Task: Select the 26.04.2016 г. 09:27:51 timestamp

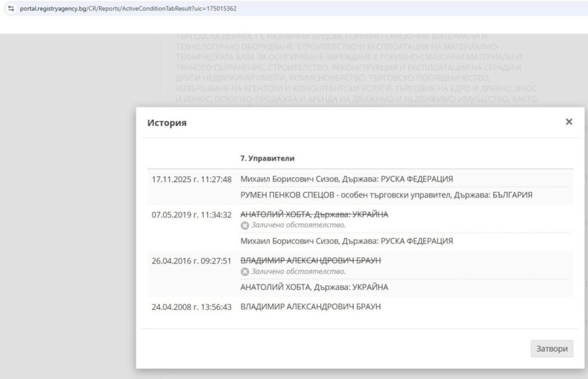Action: [x=191, y=261]
